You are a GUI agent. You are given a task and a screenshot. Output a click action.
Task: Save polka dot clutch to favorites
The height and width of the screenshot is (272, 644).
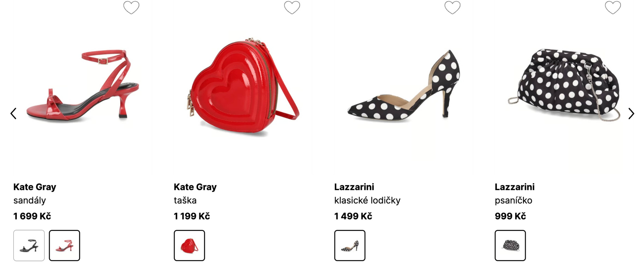point(613,7)
